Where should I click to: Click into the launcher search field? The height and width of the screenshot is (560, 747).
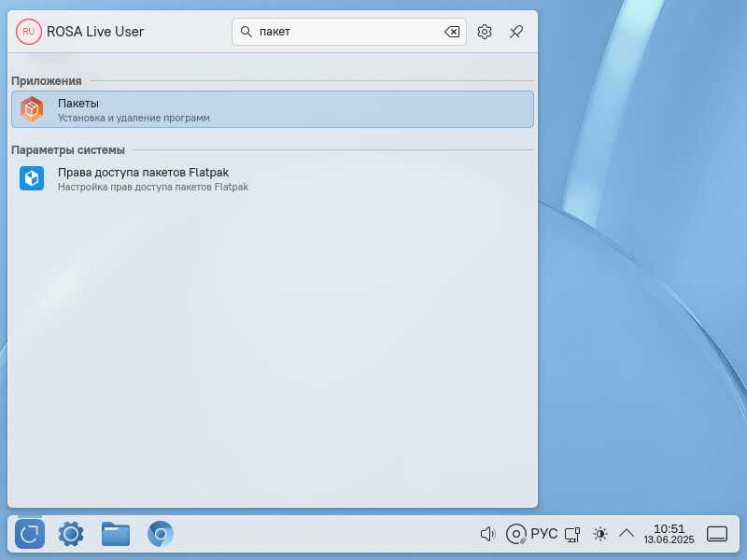click(x=348, y=32)
